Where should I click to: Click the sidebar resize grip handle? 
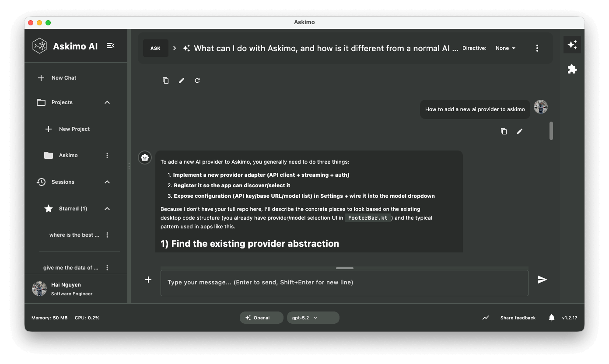[x=129, y=166]
